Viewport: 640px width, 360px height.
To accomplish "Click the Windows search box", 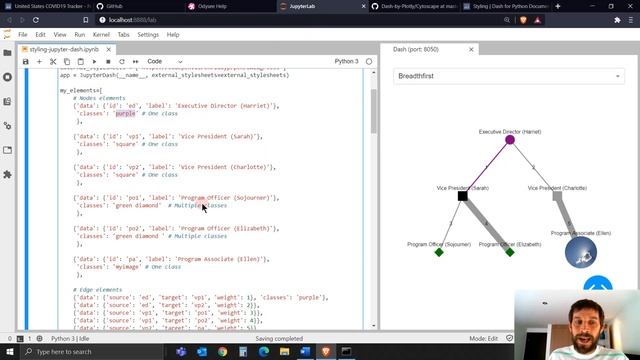I will [93, 351].
